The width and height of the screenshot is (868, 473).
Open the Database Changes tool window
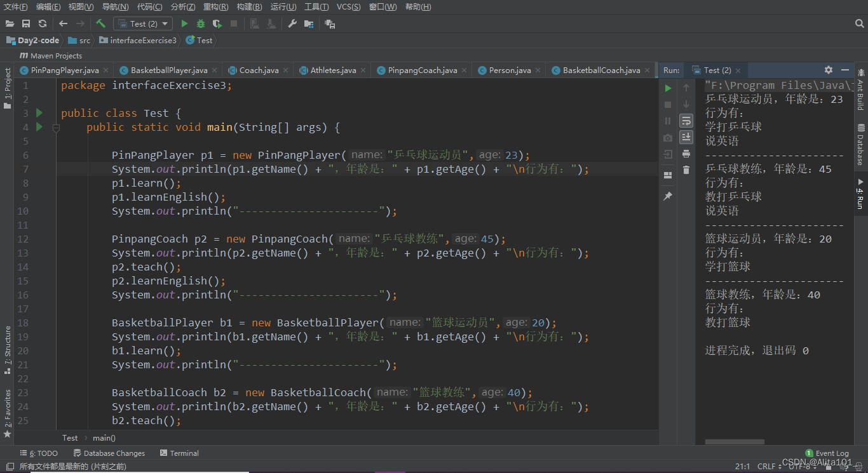(x=109, y=453)
